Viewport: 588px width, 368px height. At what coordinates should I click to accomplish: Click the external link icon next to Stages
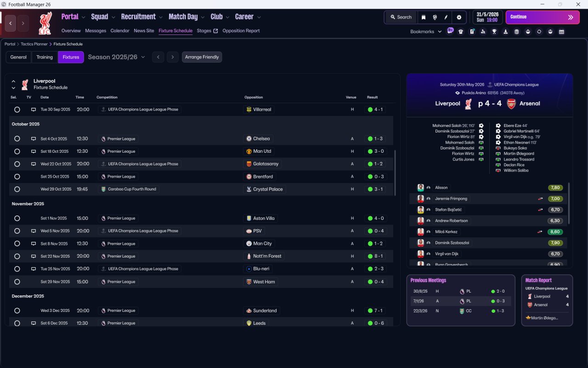coord(216,31)
